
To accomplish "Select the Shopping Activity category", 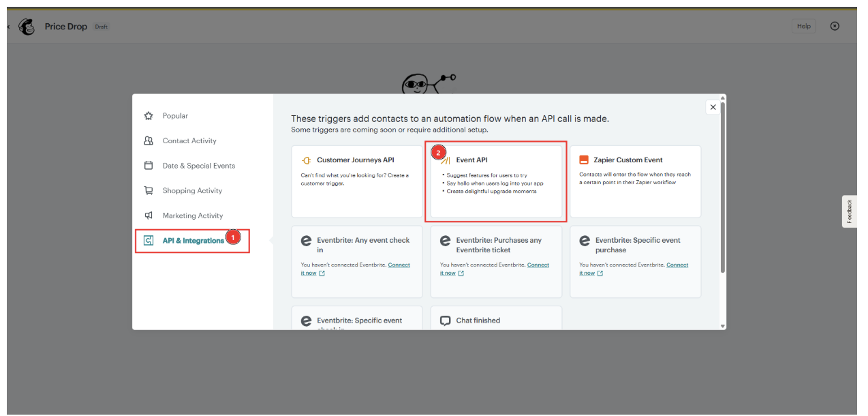I will [x=192, y=191].
